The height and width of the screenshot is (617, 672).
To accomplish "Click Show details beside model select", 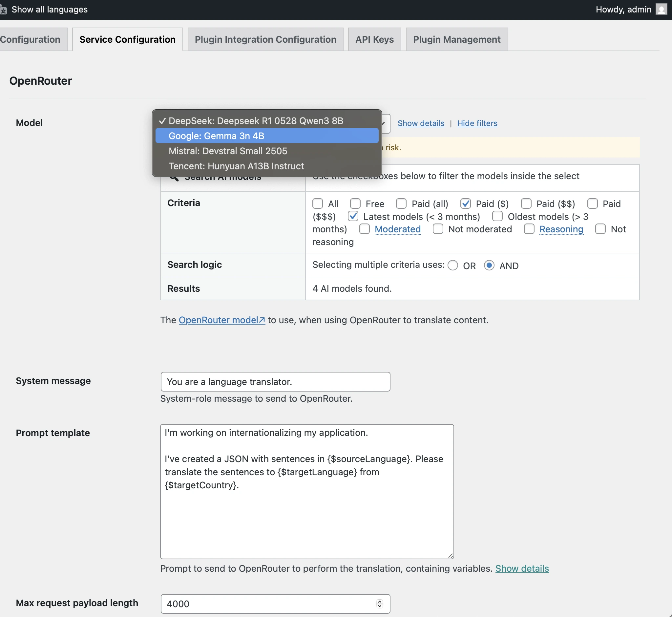I will [x=421, y=123].
